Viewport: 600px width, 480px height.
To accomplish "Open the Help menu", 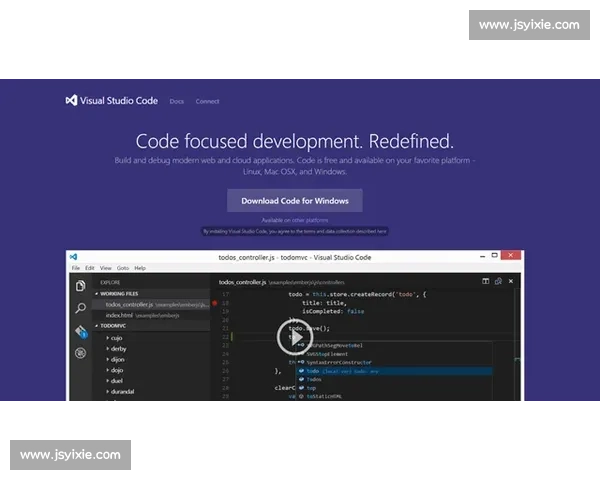I will click(x=140, y=268).
